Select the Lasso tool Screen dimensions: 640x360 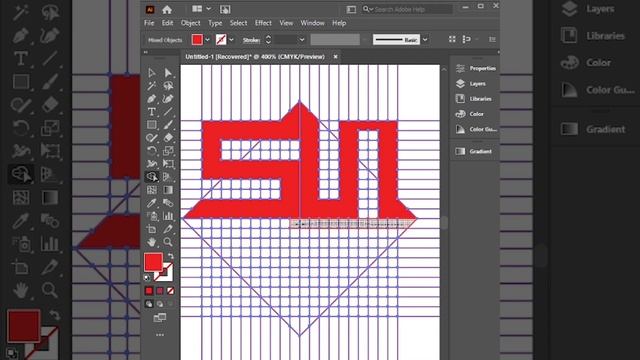click(168, 86)
